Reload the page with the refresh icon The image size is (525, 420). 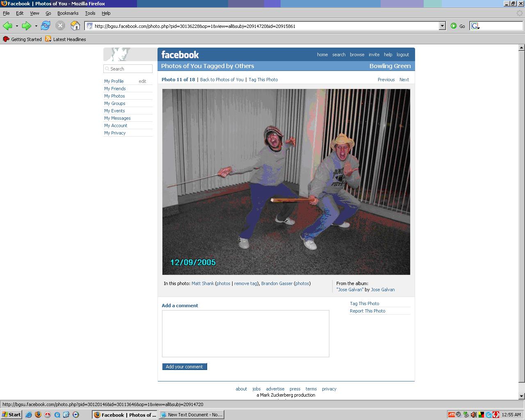46,26
